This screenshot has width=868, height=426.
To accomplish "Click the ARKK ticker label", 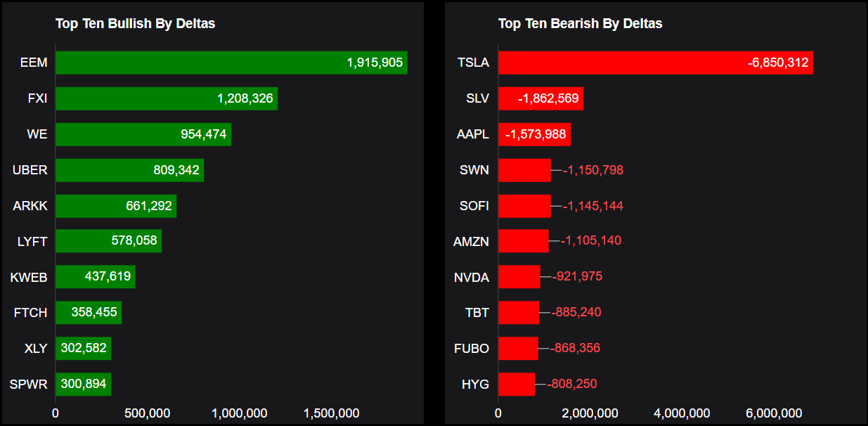I will 30,206.
